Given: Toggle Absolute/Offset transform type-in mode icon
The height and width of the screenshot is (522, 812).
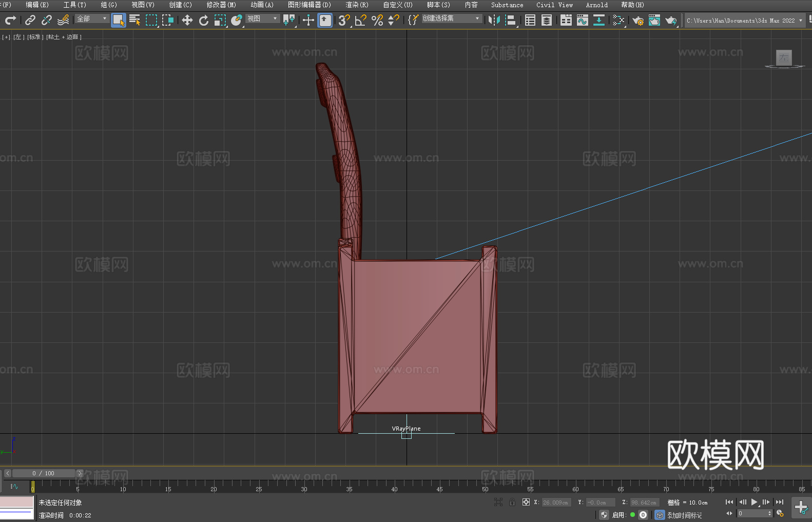Looking at the screenshot, I should [526, 502].
